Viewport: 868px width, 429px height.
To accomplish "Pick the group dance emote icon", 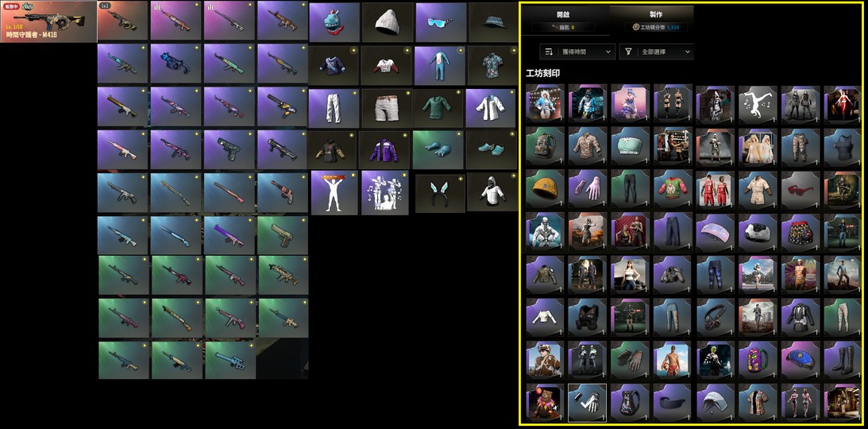I will click(384, 192).
